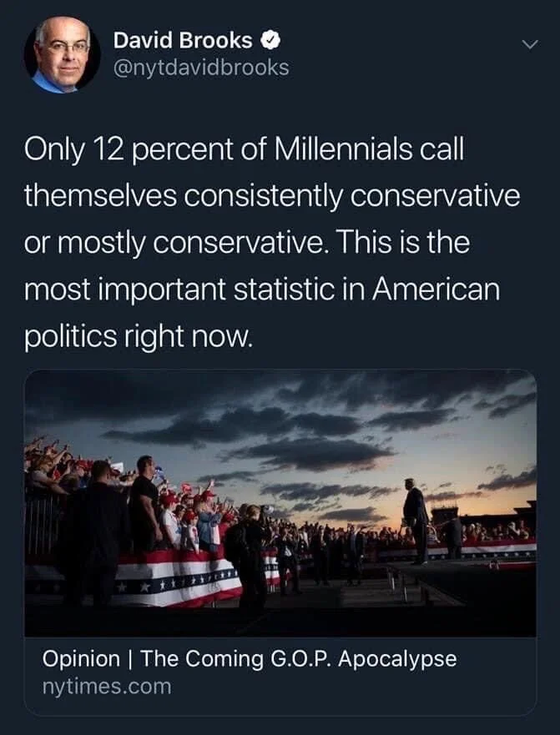Click the tweet text about Millennials
Image resolution: width=560 pixels, height=735 pixels.
click(272, 243)
